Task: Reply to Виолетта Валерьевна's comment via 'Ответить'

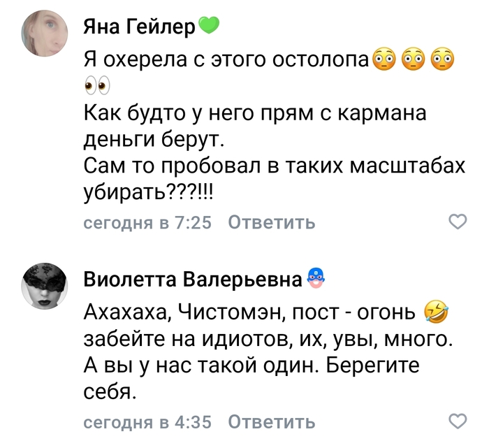Action: pyautogui.click(x=272, y=422)
